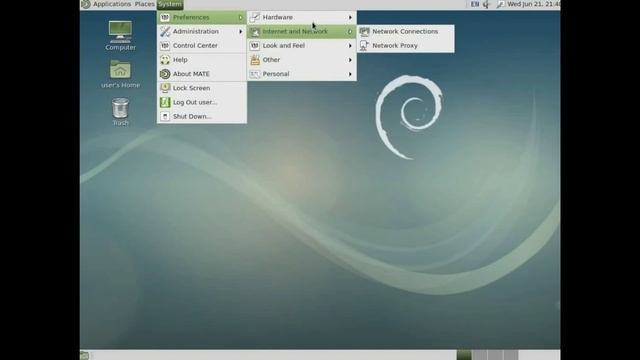Click the Internet and Network icon
Viewport: 640px width, 360px height.
255,31
